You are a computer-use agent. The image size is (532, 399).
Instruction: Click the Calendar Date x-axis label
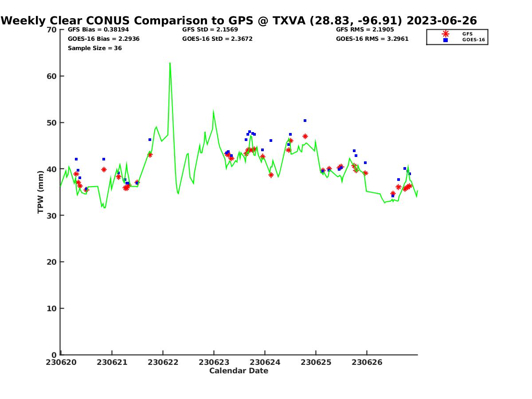pyautogui.click(x=239, y=371)
